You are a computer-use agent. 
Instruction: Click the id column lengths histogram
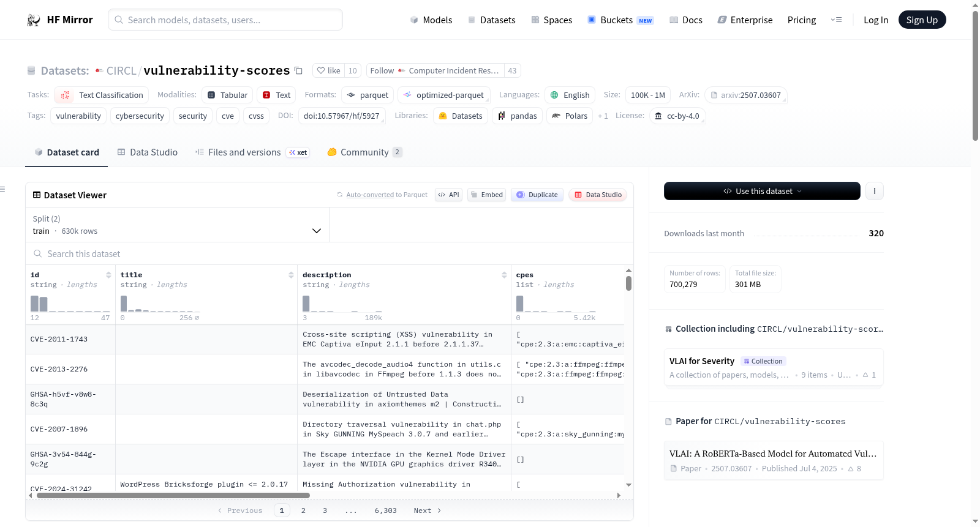point(70,304)
